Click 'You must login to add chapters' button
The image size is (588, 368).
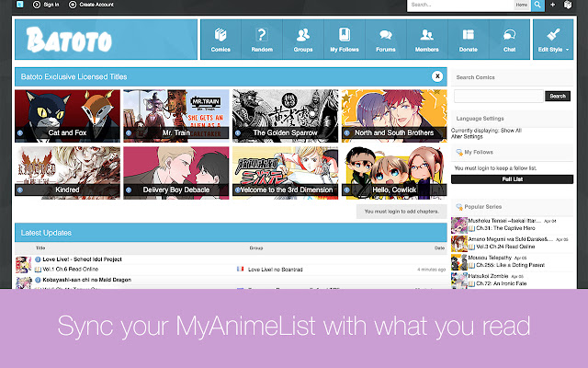tap(401, 212)
